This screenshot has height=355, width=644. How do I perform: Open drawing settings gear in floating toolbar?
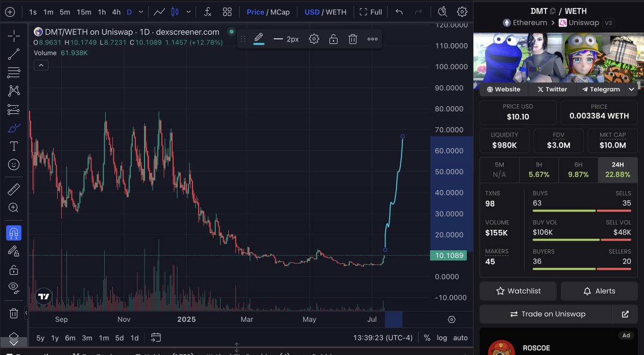point(314,39)
